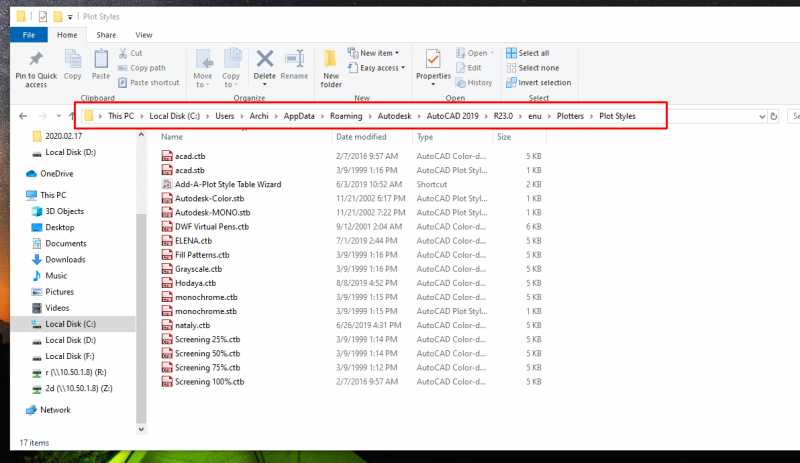Image resolution: width=800 pixels, height=463 pixels.
Task: Click Roaming in the address breadcrumb
Action: click(346, 116)
